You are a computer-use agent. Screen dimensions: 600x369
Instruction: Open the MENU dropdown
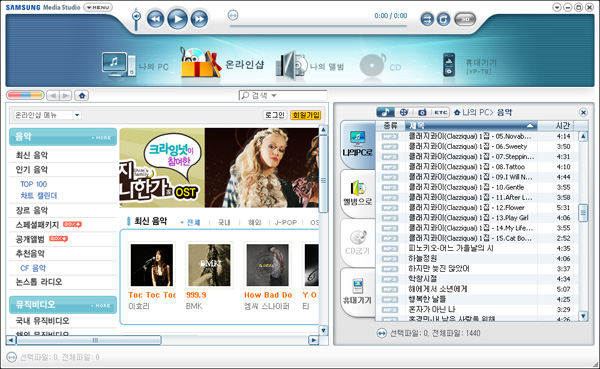pos(98,7)
